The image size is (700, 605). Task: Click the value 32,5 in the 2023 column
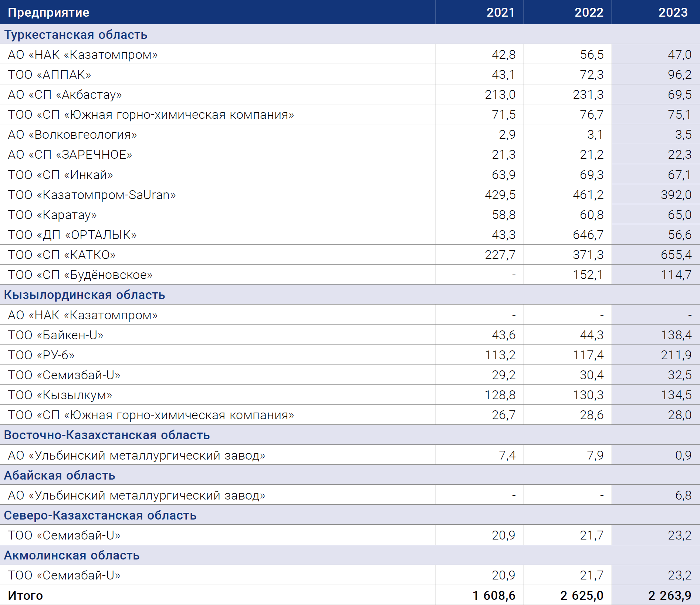tap(680, 375)
